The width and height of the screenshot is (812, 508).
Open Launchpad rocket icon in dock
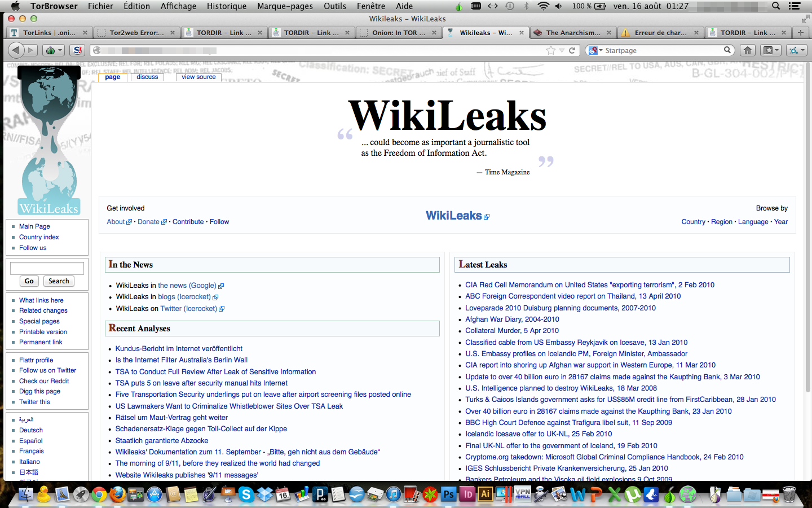pos(81,495)
